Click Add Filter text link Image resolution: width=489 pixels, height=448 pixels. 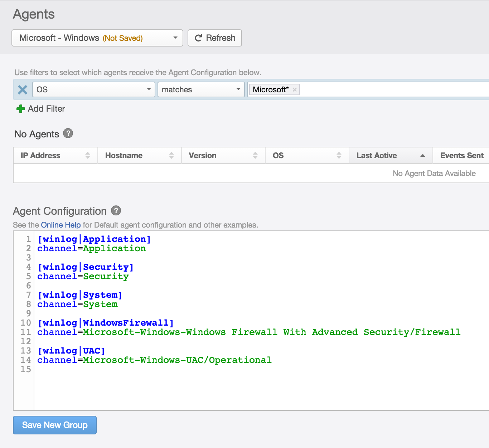click(x=47, y=109)
